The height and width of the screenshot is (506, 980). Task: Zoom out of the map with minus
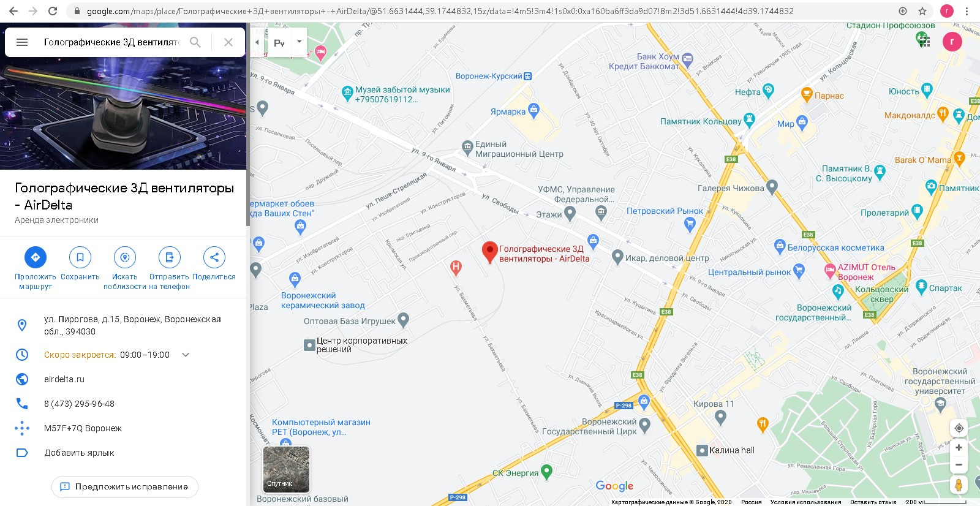click(x=959, y=464)
